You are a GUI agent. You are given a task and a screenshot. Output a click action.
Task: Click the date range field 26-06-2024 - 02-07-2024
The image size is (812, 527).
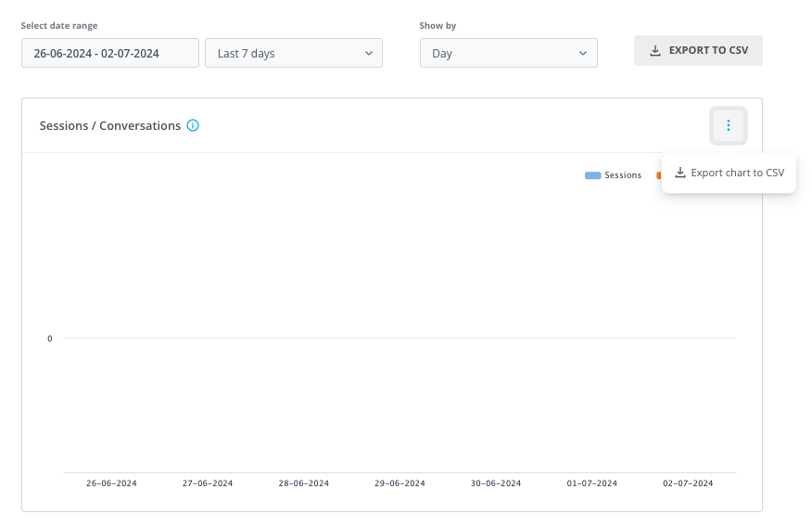pos(109,53)
